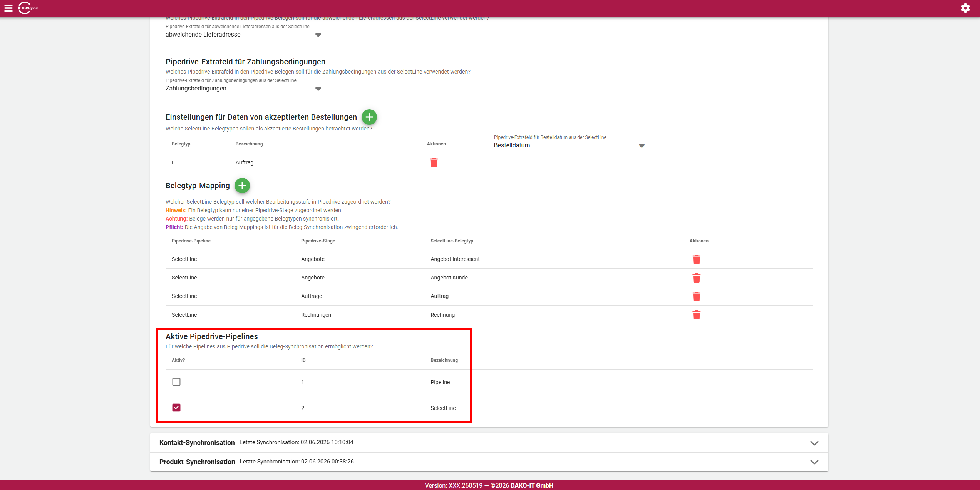
Task: Add an accepted order Belegtyp with the plus button
Action: [x=369, y=117]
